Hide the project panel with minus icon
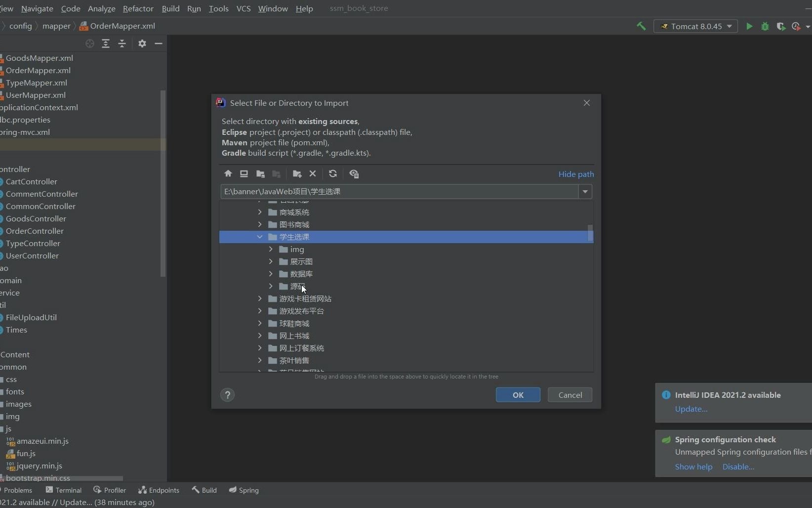The image size is (812, 508). tap(159, 43)
